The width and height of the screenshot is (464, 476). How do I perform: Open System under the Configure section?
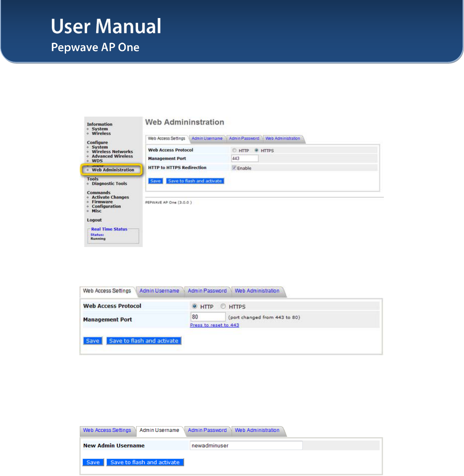(x=100, y=147)
